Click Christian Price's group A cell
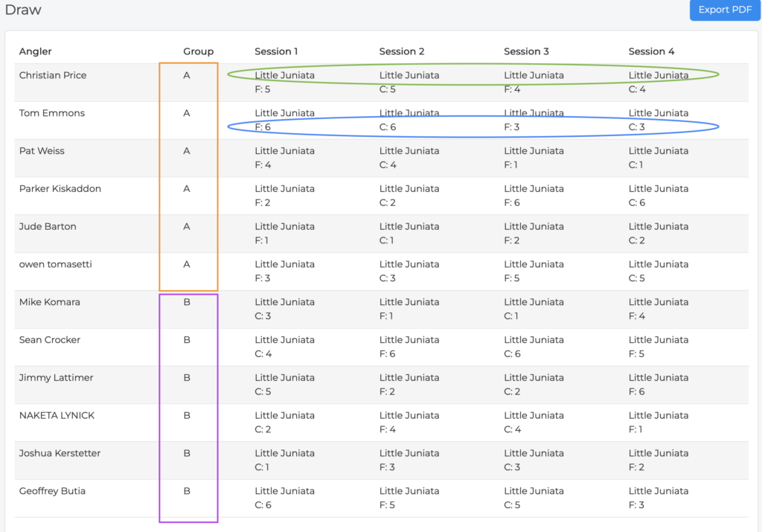 pos(187,75)
